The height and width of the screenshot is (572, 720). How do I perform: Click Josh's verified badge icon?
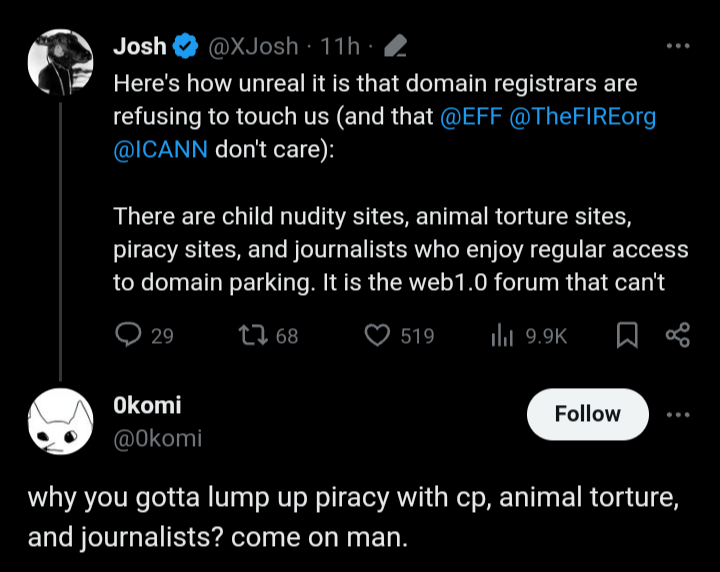coord(186,46)
